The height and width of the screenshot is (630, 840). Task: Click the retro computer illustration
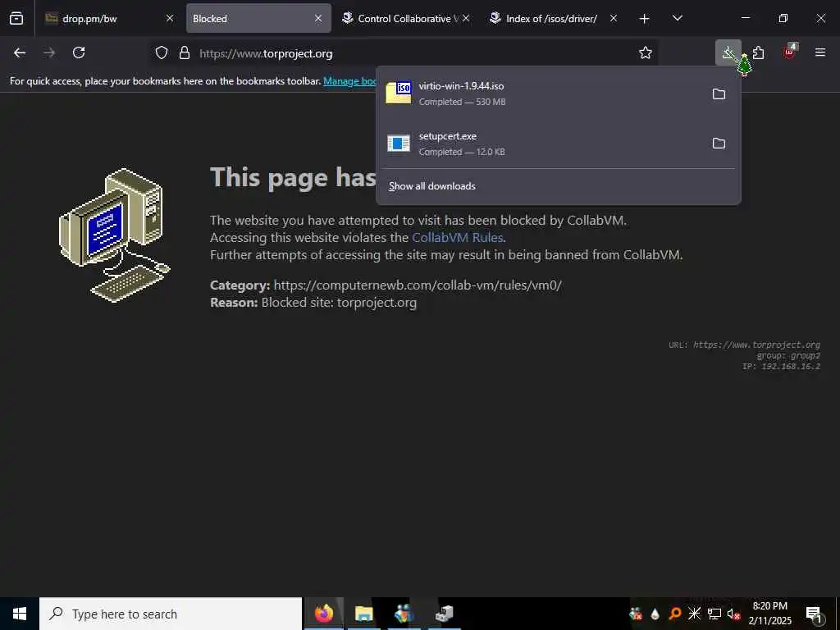115,235
